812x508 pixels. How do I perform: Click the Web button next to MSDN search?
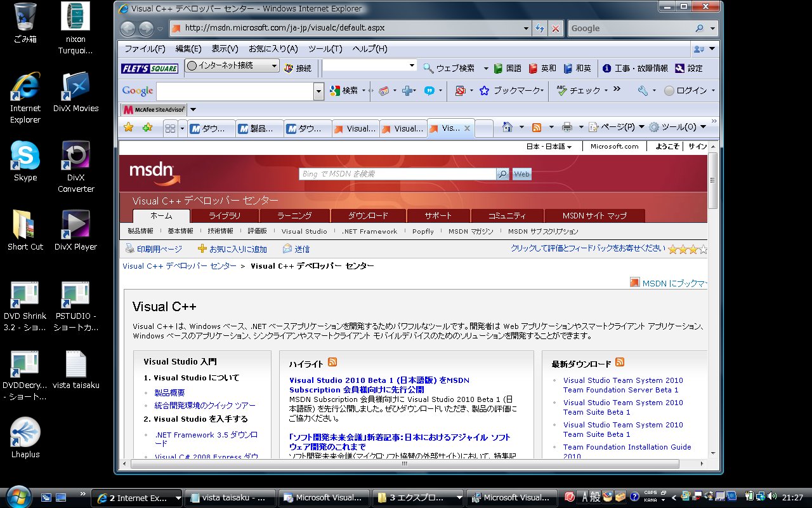click(x=521, y=174)
